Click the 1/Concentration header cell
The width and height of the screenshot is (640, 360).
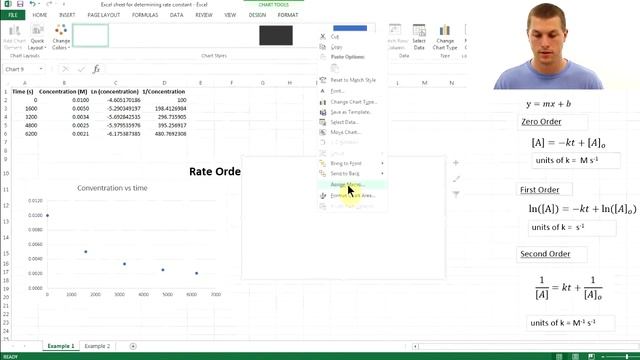click(164, 91)
